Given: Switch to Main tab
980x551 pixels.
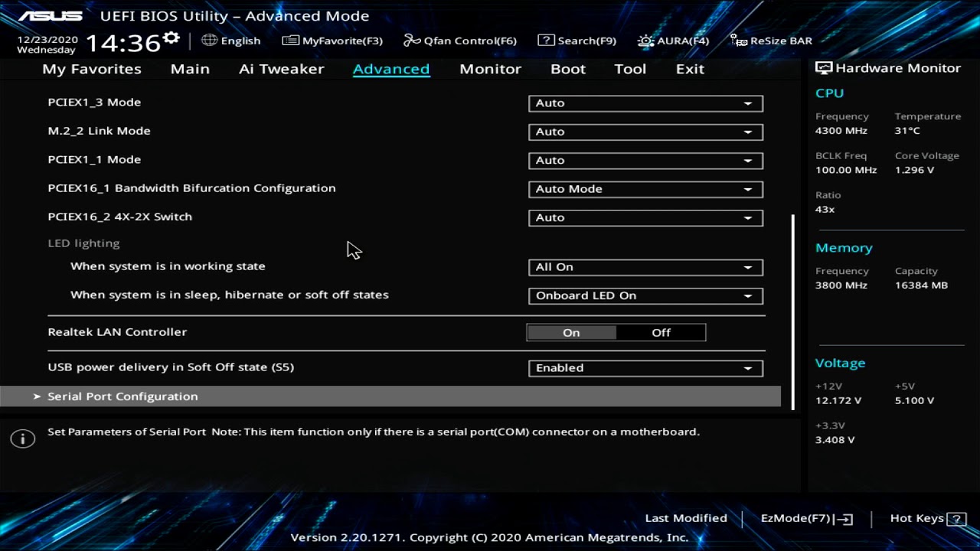Looking at the screenshot, I should point(190,69).
